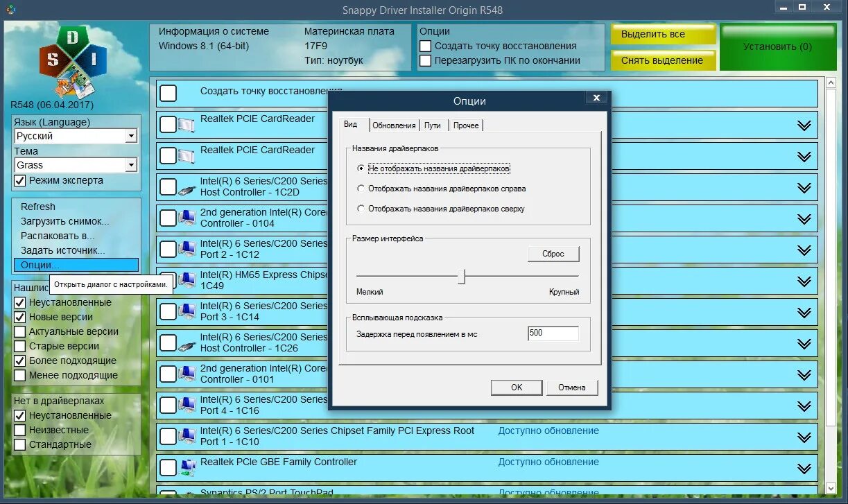Tick 'Создать точку восстановления' in the Опции header
Screen dimensions: 848x504
425,46
